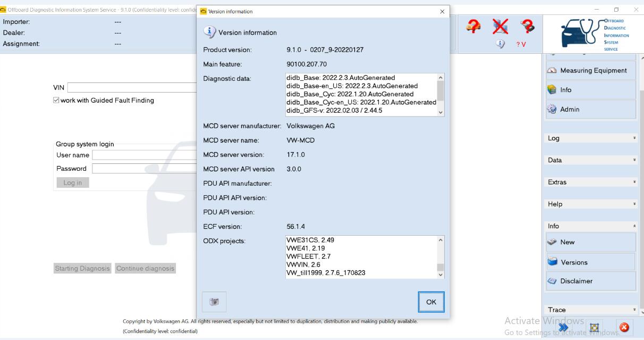Click the blue info bubble icon in header
This screenshot has width=644, height=340.
pyautogui.click(x=500, y=44)
